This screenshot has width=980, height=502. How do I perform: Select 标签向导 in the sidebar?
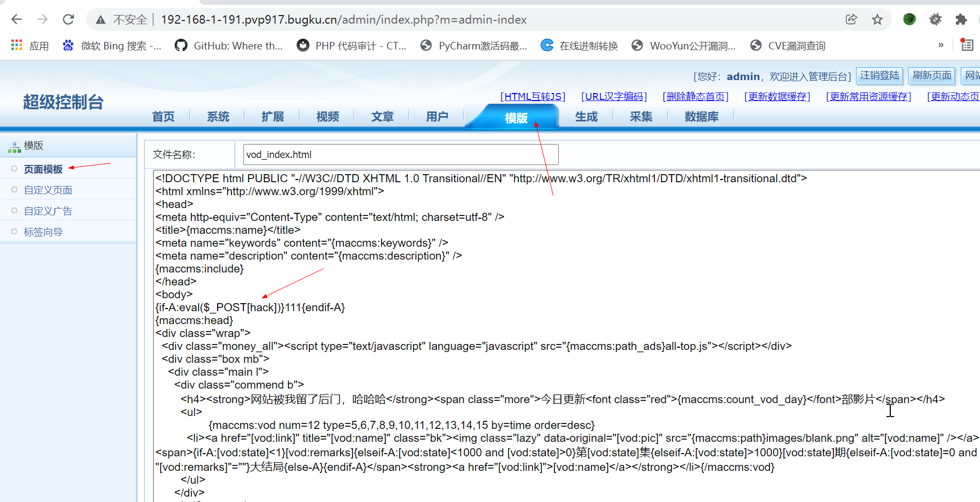pyautogui.click(x=43, y=231)
